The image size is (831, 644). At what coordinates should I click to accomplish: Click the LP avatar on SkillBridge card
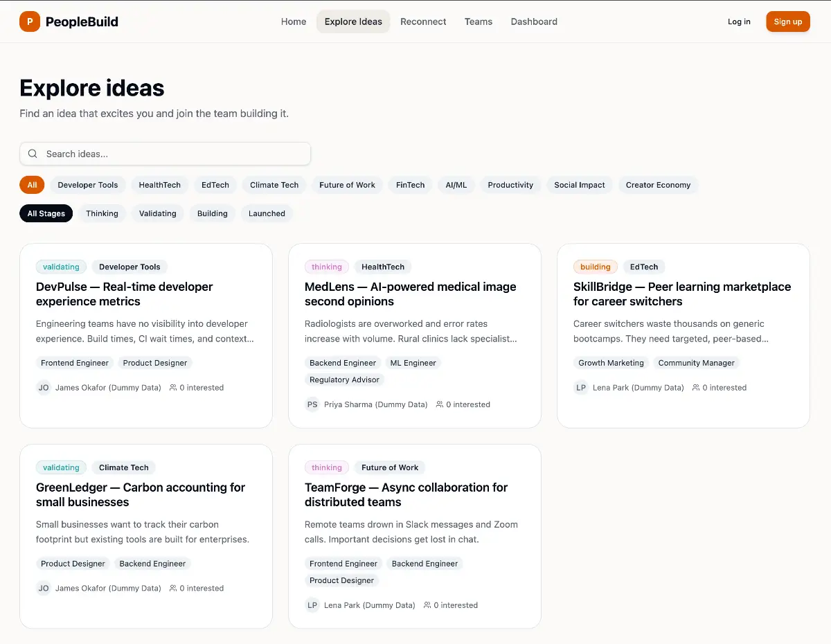click(581, 388)
